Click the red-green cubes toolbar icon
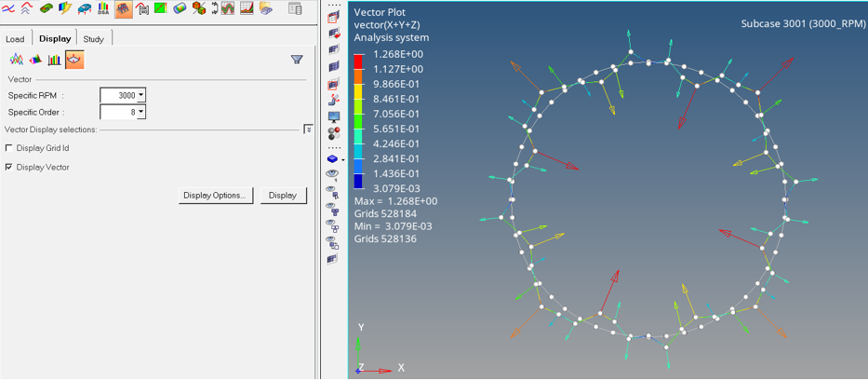This screenshot has height=381, width=868. (199, 9)
